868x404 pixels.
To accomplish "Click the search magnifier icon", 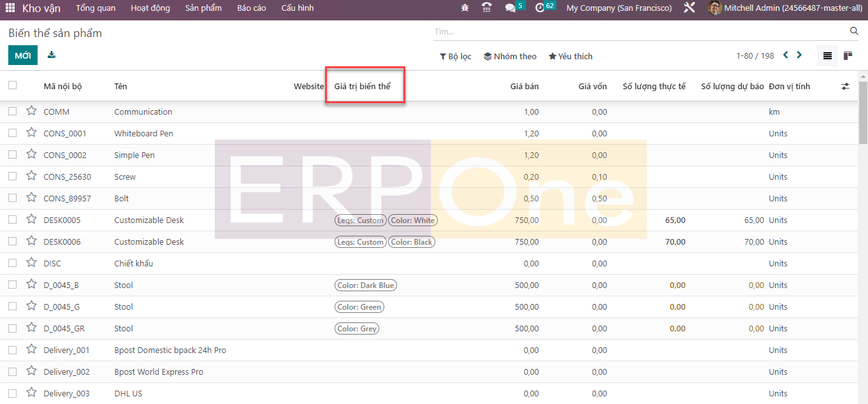I will (x=854, y=31).
